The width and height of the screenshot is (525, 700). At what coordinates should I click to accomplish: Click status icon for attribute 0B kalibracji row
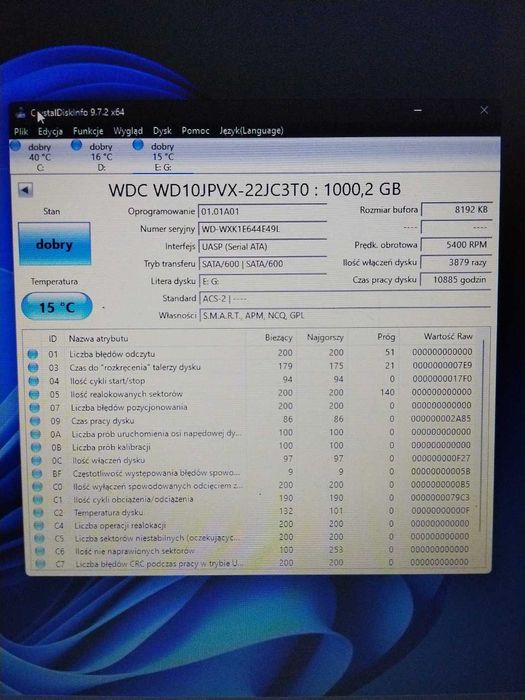(x=36, y=447)
